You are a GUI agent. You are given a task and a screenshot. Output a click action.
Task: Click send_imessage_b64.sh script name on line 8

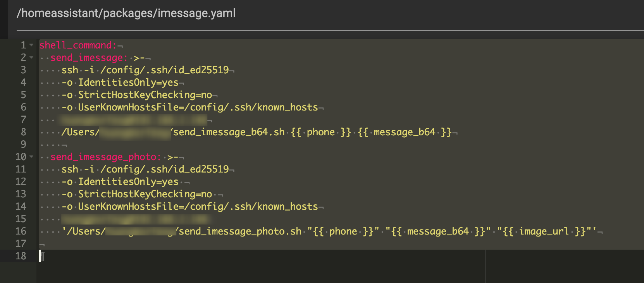coord(229,132)
